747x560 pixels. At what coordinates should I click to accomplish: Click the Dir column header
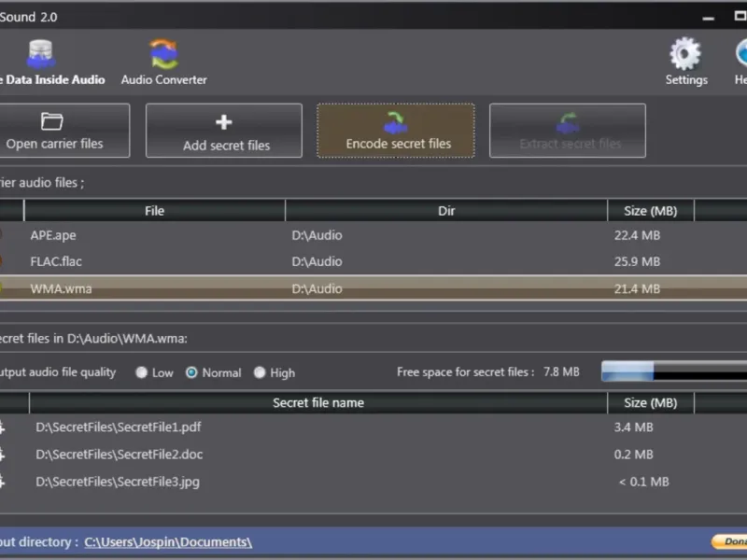click(x=446, y=211)
